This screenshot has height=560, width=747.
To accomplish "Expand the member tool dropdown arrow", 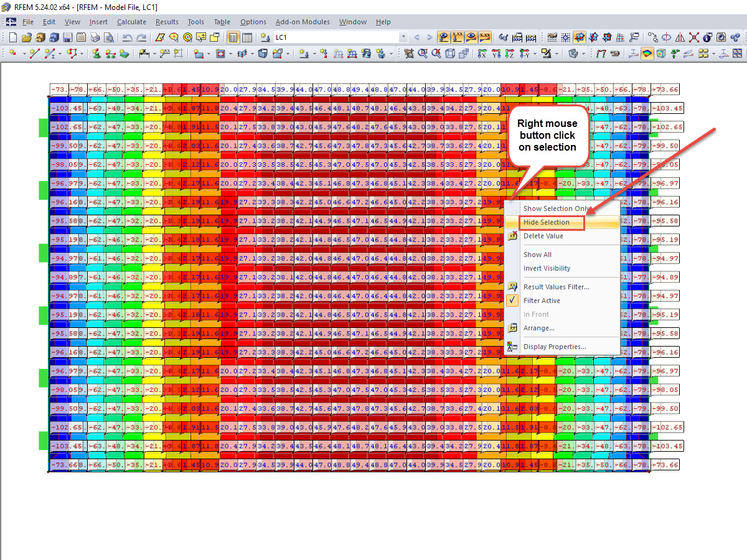I will (x=60, y=54).
